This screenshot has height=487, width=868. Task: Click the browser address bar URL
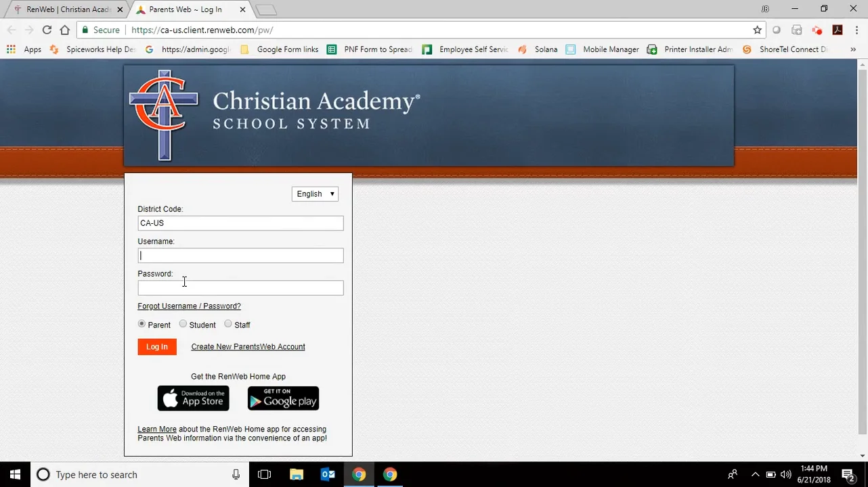tap(202, 30)
